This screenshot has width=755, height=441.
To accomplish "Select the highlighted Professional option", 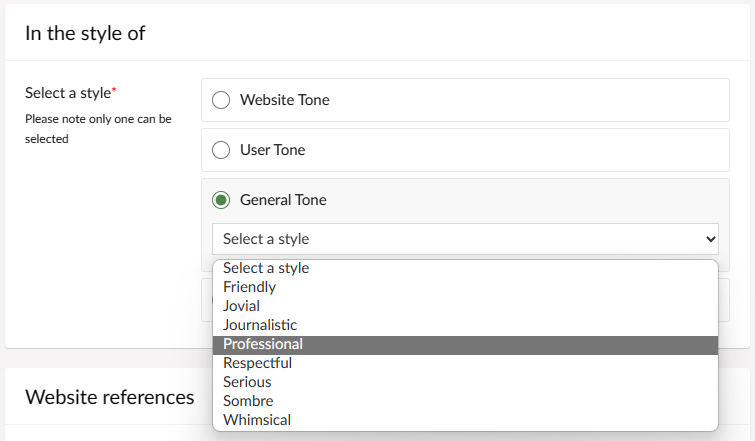I will click(x=465, y=344).
